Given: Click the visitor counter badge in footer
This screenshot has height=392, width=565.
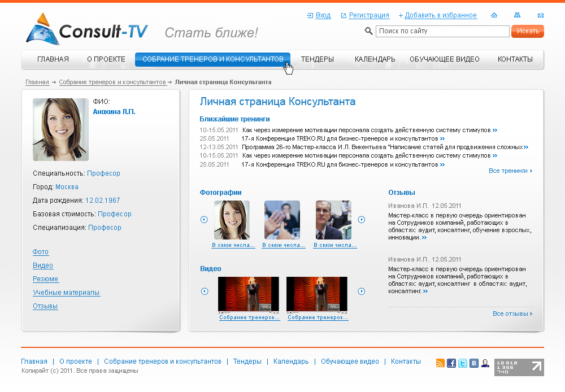Looking at the screenshot, I should pyautogui.click(x=519, y=367).
